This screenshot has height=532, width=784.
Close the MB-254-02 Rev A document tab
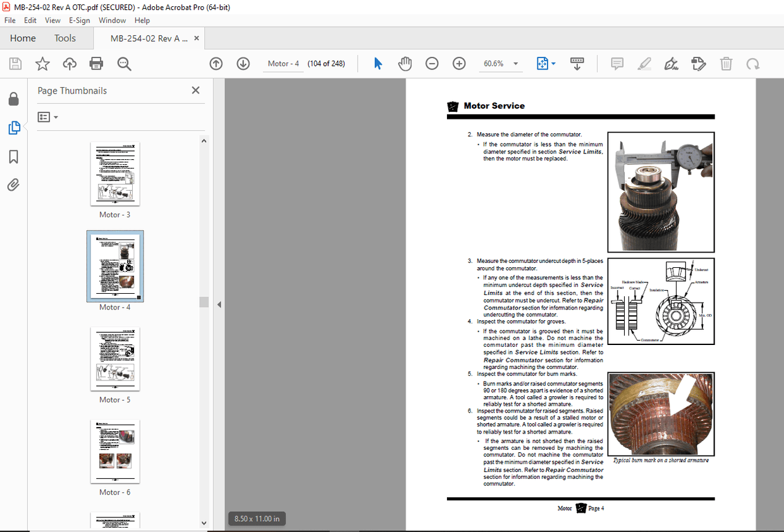(197, 38)
